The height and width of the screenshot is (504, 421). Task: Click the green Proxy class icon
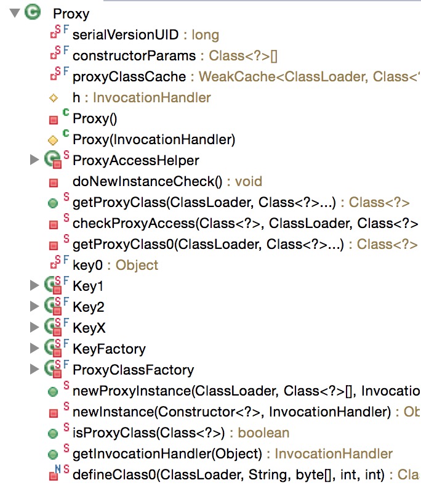[33, 12]
